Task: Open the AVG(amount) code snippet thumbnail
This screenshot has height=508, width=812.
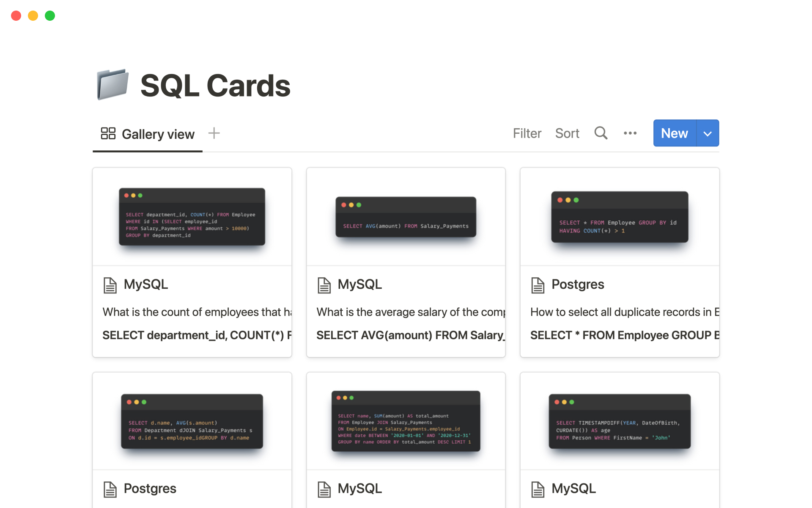Action: pos(406,217)
